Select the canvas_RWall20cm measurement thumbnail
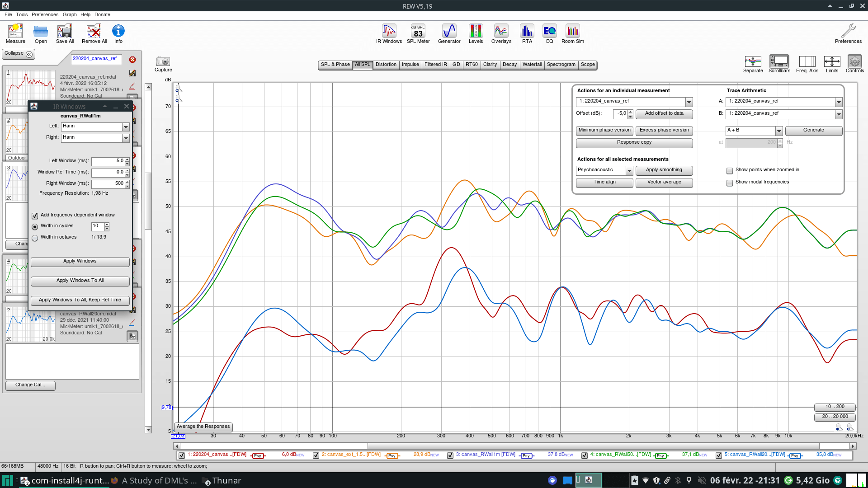Viewport: 868px width, 488px height. click(30, 324)
